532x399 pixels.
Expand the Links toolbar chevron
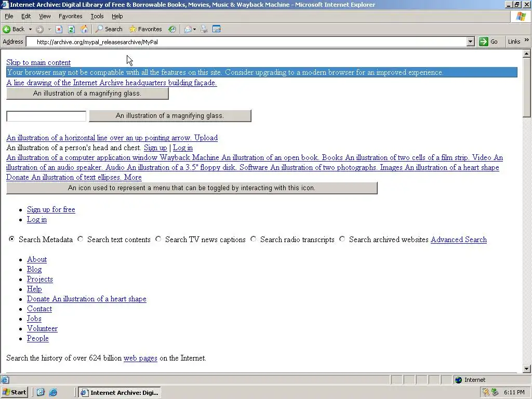[x=527, y=40]
